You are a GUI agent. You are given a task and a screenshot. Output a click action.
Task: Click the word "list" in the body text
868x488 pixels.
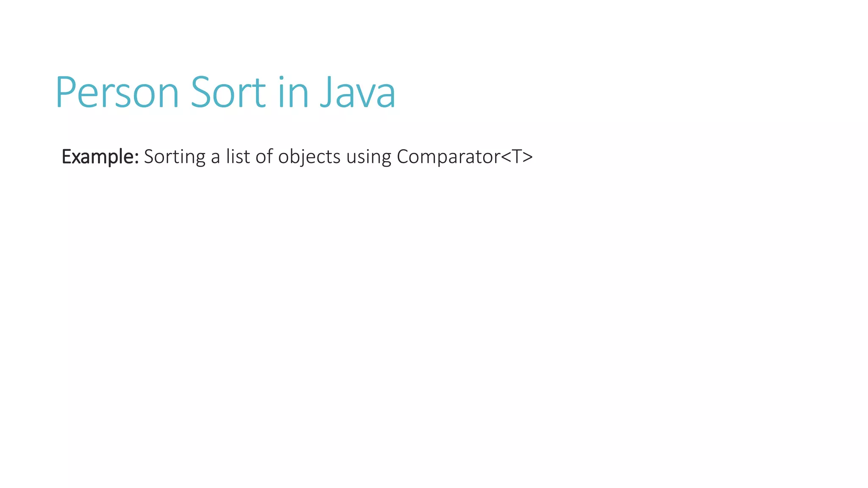coord(238,156)
